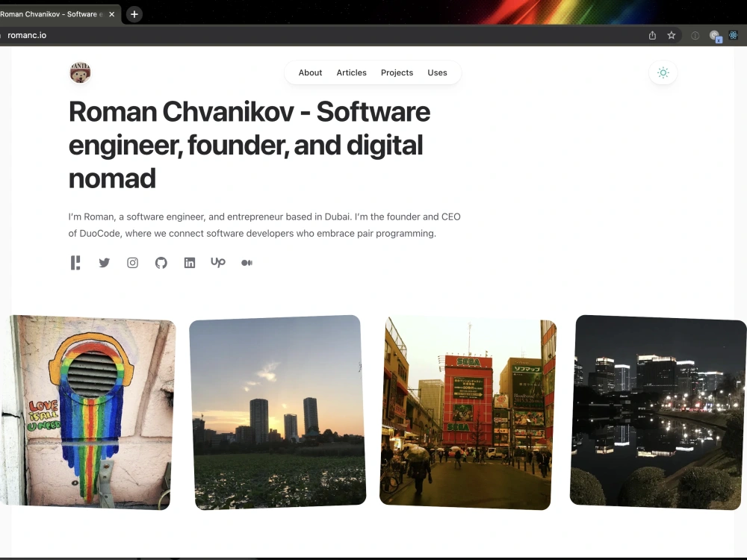Viewport: 747px width, 560px height.
Task: Open a new browser tab
Action: [x=134, y=14]
